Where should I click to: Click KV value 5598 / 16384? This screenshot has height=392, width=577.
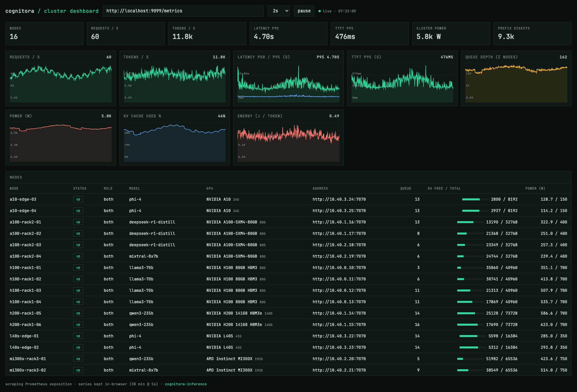coord(503,336)
